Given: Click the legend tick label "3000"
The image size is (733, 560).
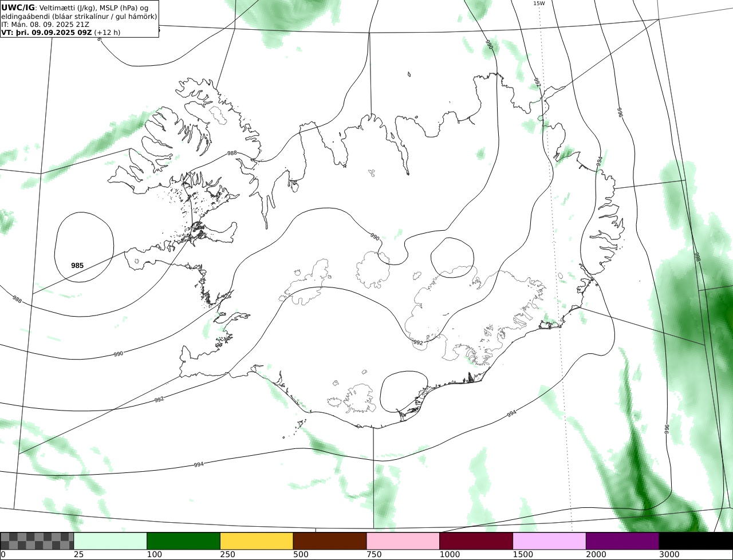Looking at the screenshot, I should pos(669,555).
